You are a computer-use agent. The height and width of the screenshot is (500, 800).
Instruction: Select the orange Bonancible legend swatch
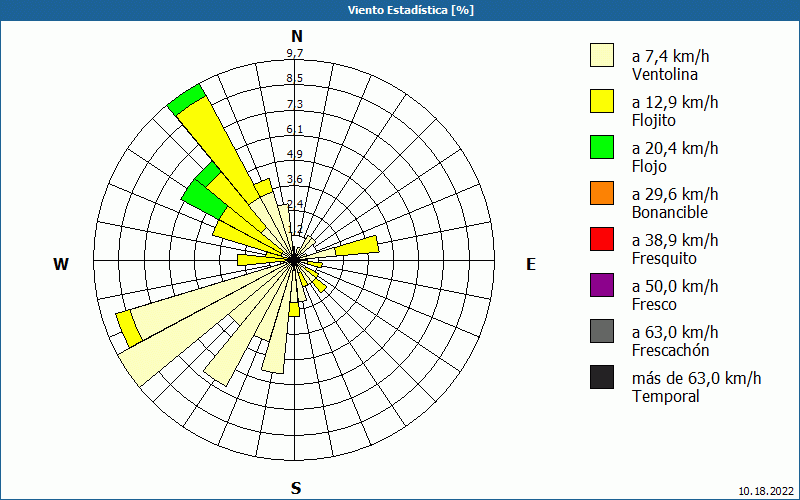coord(602,193)
